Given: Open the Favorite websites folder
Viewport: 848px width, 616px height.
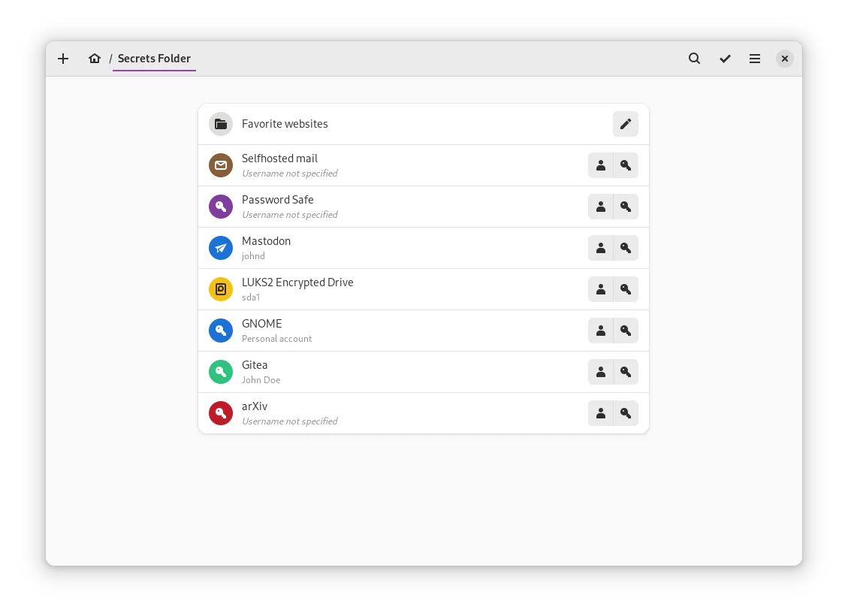Looking at the screenshot, I should pyautogui.click(x=424, y=124).
